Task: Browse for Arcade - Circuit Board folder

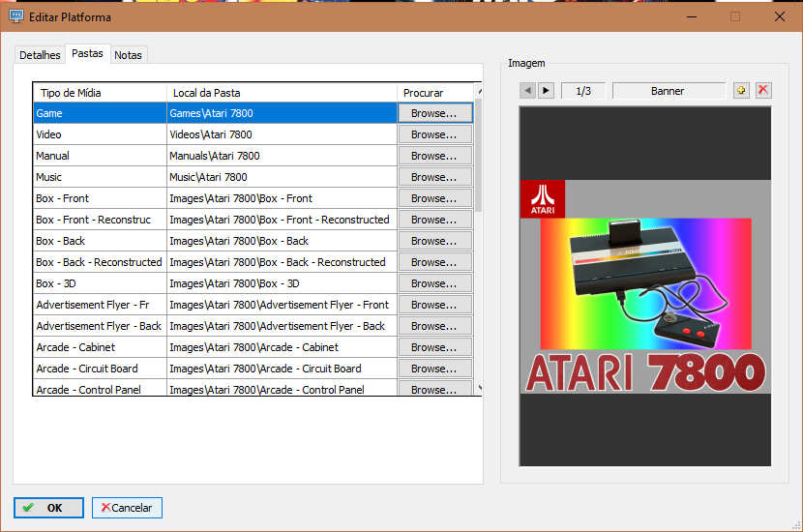Action: [x=434, y=369]
